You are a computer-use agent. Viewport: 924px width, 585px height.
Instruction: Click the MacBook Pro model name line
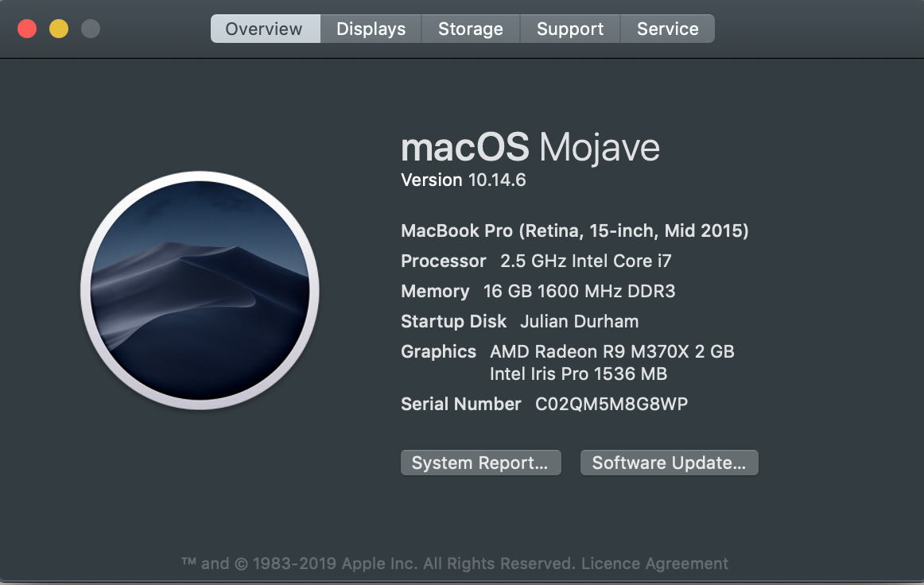pos(575,231)
